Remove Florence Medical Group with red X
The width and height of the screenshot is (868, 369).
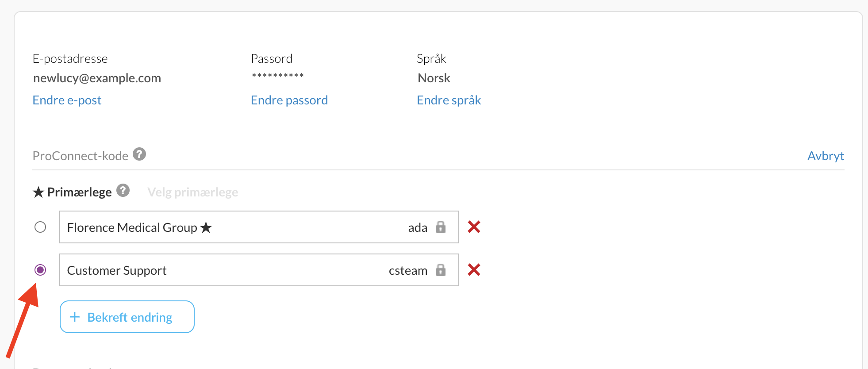474,227
